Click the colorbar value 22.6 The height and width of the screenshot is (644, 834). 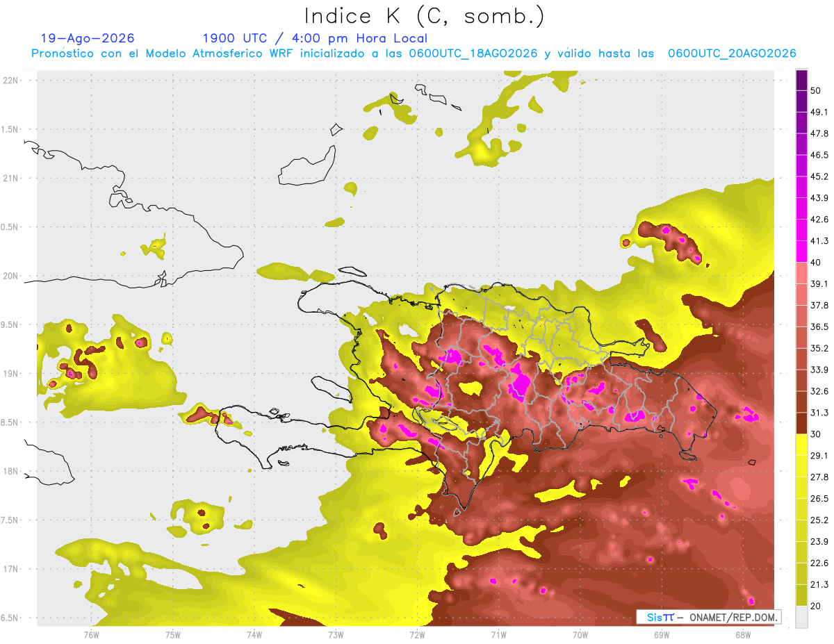819,563
